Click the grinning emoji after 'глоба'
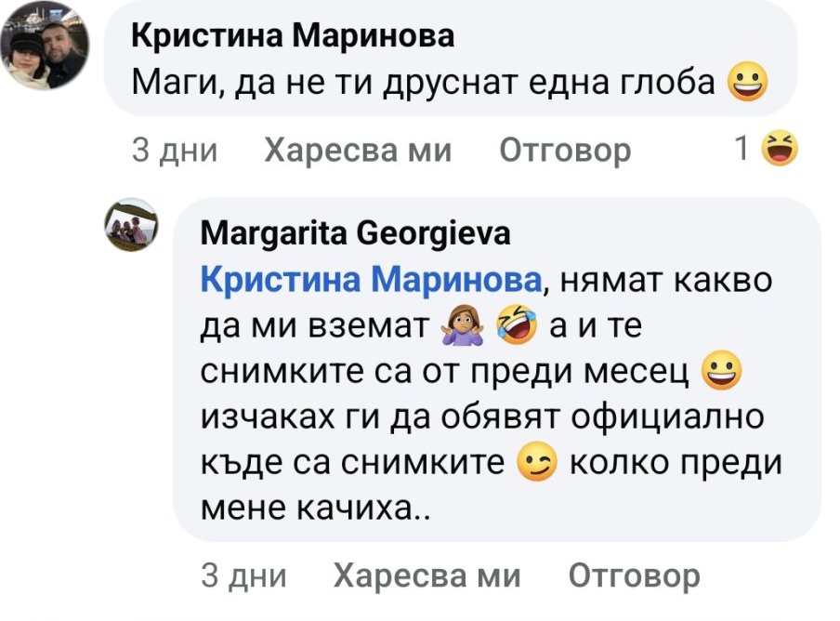Screen dimensions: 840x621 pyautogui.click(x=748, y=85)
